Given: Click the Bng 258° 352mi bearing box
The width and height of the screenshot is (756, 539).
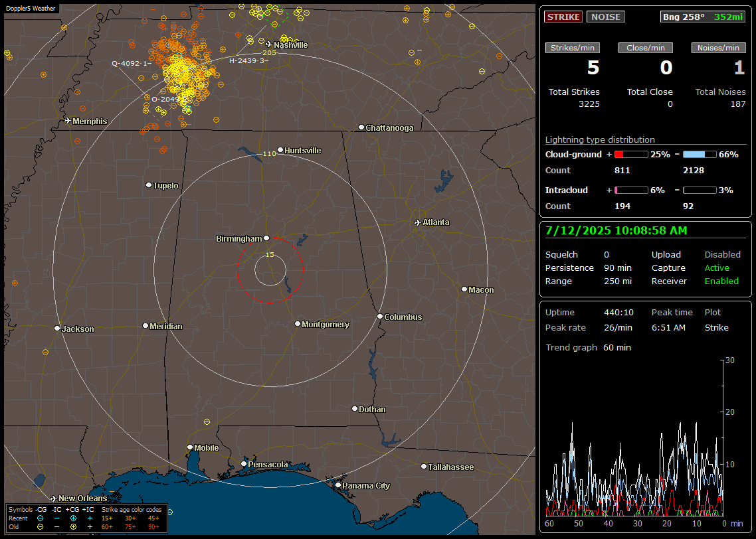Looking at the screenshot, I should (x=702, y=17).
